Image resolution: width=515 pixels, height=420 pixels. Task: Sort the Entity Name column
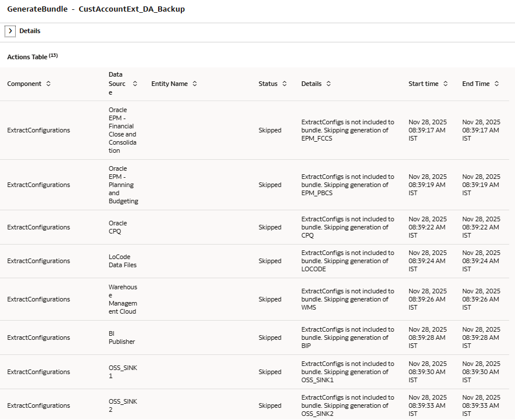tap(195, 84)
